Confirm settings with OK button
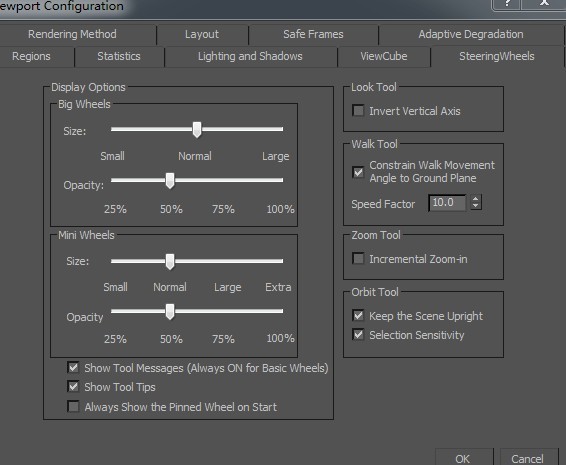Image resolution: width=566 pixels, height=465 pixels. 463,458
